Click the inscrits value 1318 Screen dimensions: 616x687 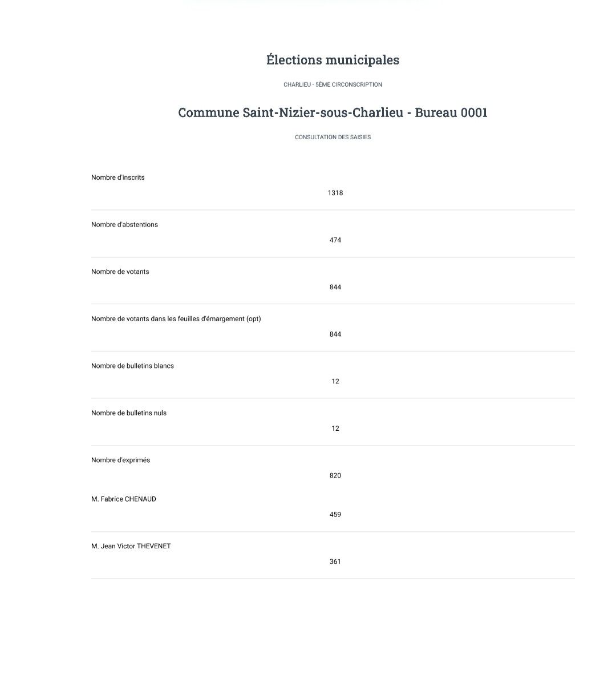tap(335, 193)
